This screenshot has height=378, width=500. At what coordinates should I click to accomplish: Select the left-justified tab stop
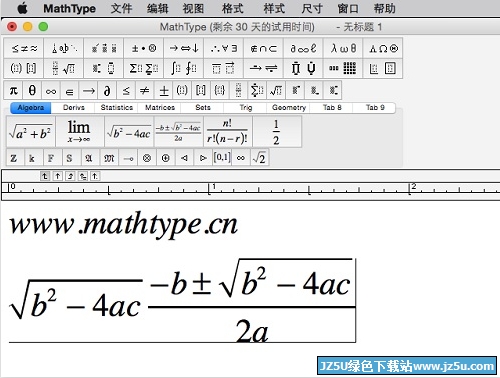click(45, 176)
